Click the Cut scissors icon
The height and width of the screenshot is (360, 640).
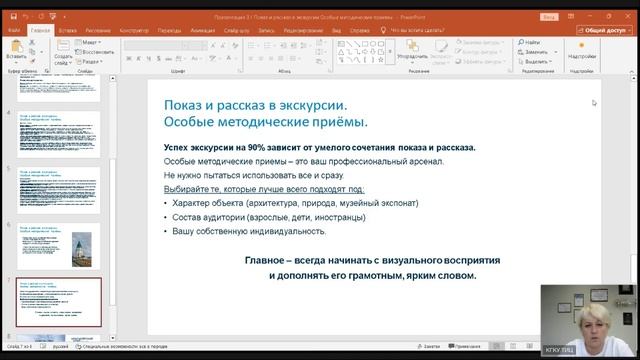(x=32, y=42)
